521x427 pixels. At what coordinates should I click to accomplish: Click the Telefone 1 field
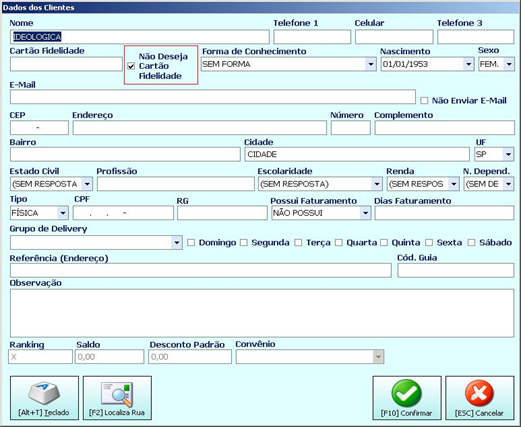tap(312, 37)
